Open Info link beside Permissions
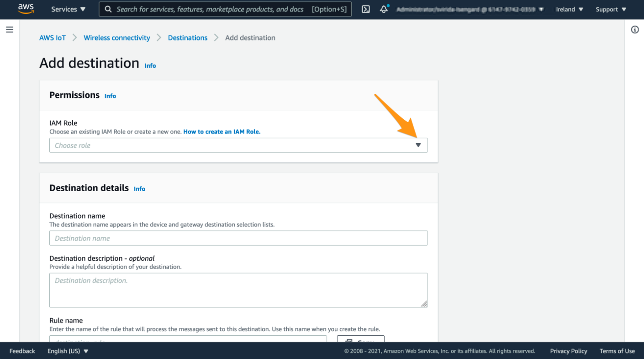Viewport: 644px width, 359px height. coord(110,96)
